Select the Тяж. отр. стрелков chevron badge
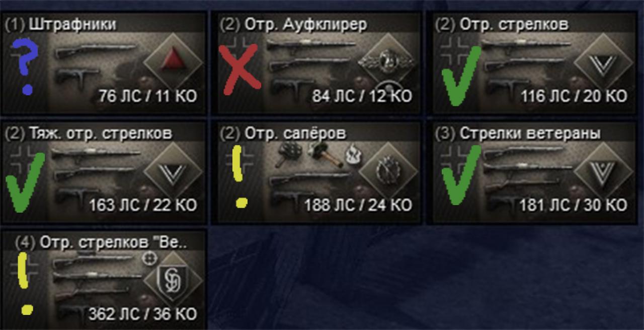Screen dimensions: 644x330 click(x=173, y=172)
